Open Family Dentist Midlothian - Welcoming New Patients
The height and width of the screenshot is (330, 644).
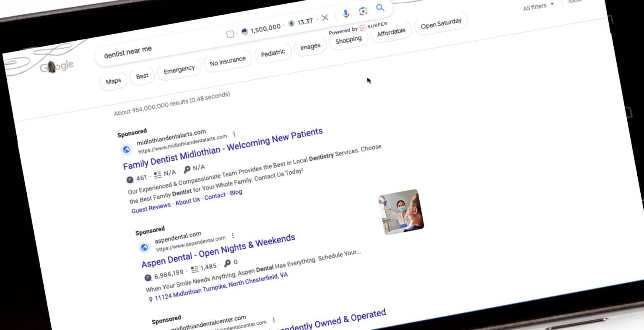tap(223, 149)
